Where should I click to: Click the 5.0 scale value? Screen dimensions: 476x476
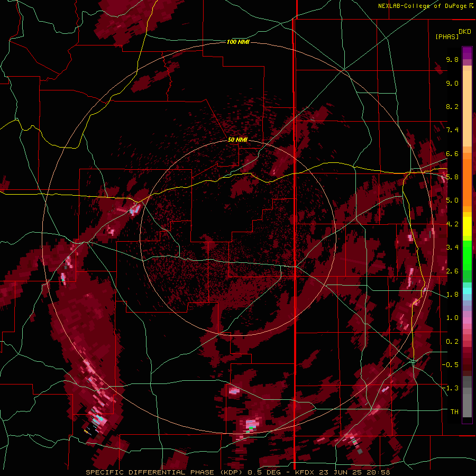point(452,200)
